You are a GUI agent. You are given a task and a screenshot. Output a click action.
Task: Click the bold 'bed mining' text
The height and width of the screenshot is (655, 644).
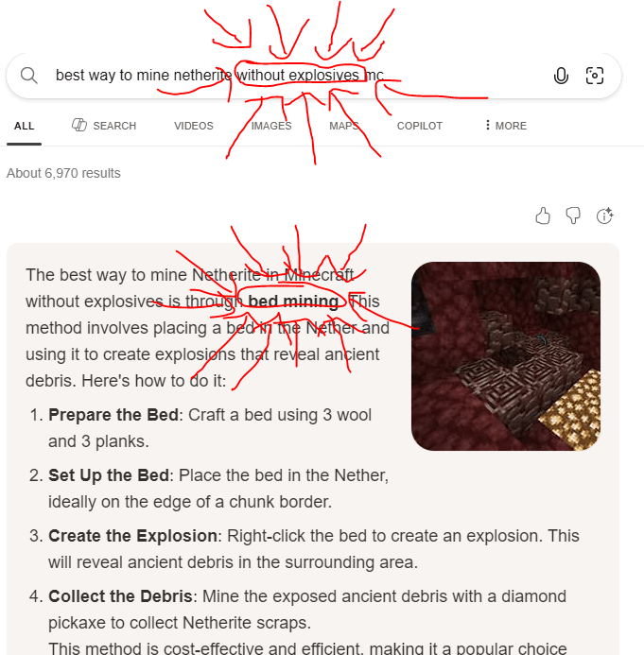(x=293, y=302)
